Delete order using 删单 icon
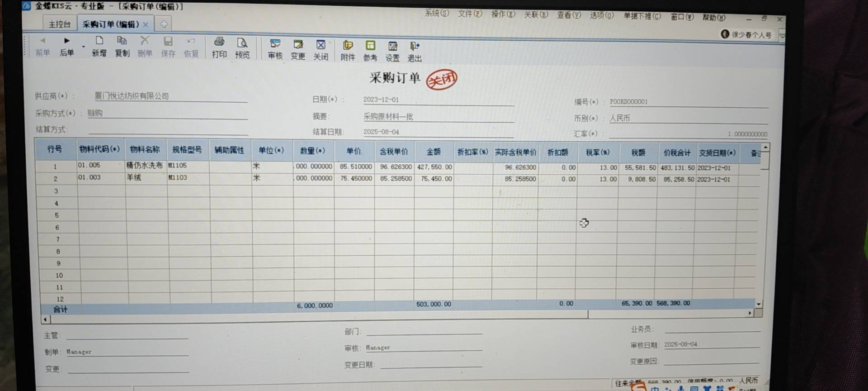The image size is (868, 391). pos(145,47)
